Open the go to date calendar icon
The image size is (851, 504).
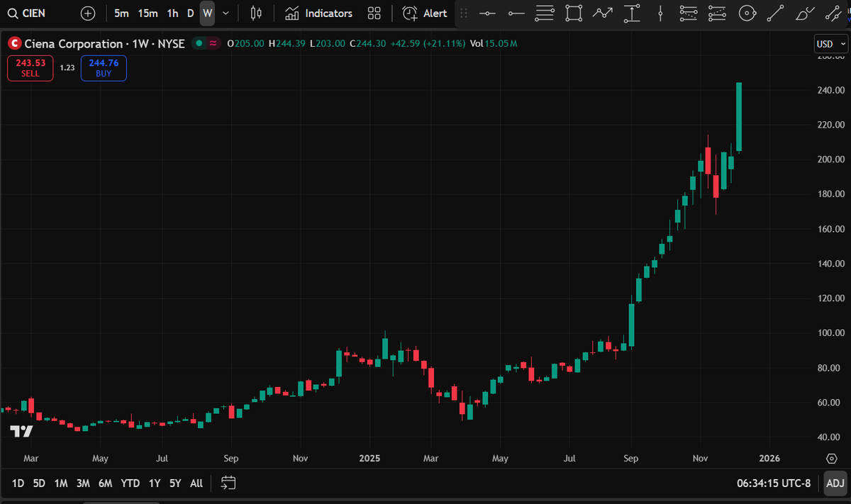(228, 483)
